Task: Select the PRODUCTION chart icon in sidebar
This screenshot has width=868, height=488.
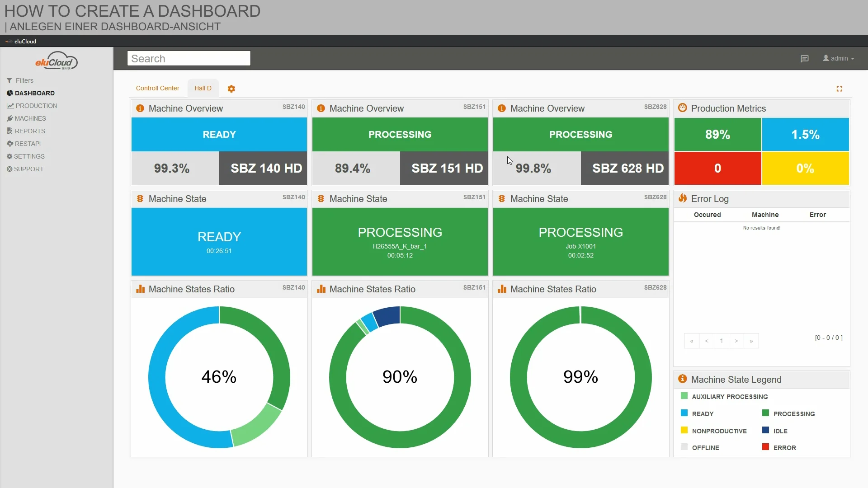Action: 9,105
